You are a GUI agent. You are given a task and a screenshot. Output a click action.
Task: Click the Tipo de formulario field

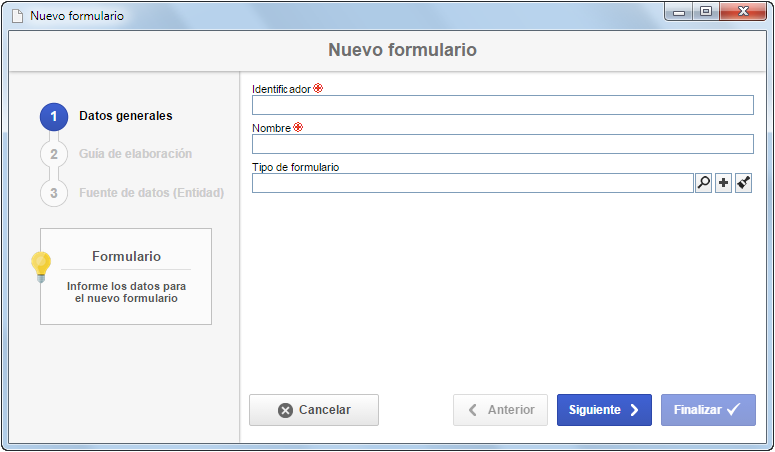(x=473, y=183)
